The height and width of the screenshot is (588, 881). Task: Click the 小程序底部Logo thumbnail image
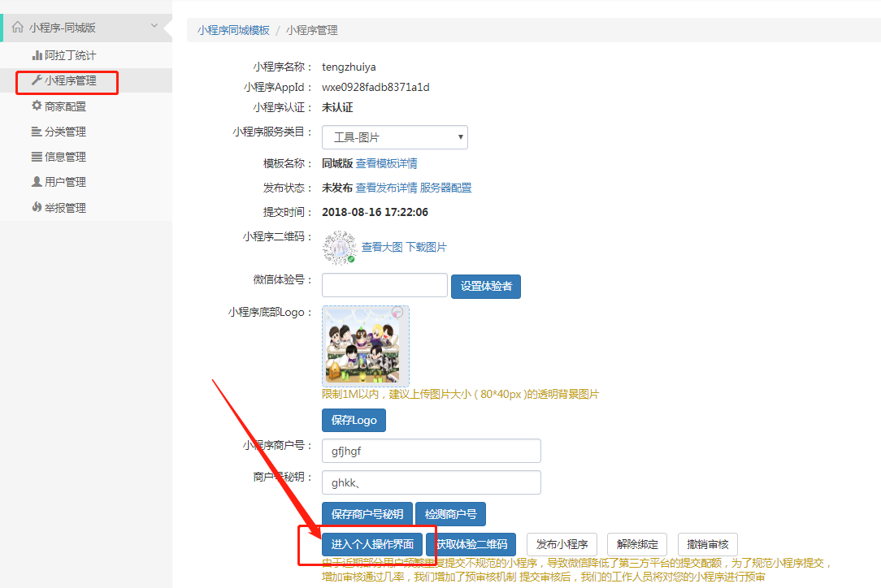365,345
